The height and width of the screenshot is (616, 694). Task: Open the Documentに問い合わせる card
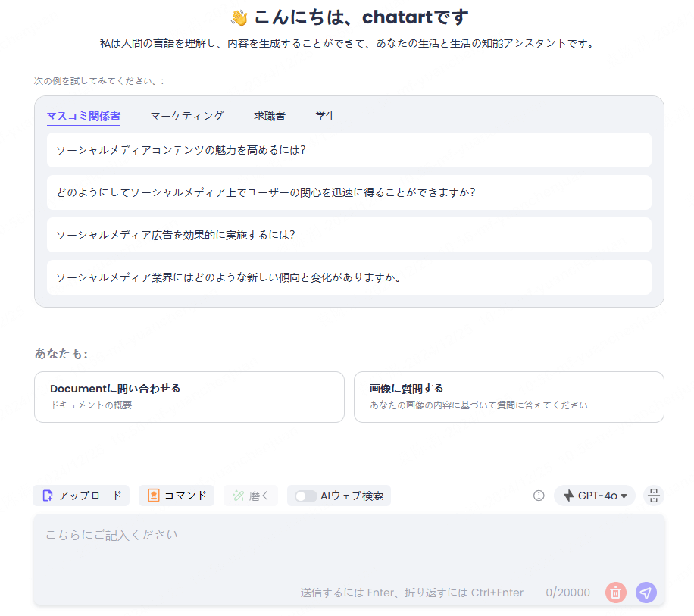pyautogui.click(x=189, y=397)
